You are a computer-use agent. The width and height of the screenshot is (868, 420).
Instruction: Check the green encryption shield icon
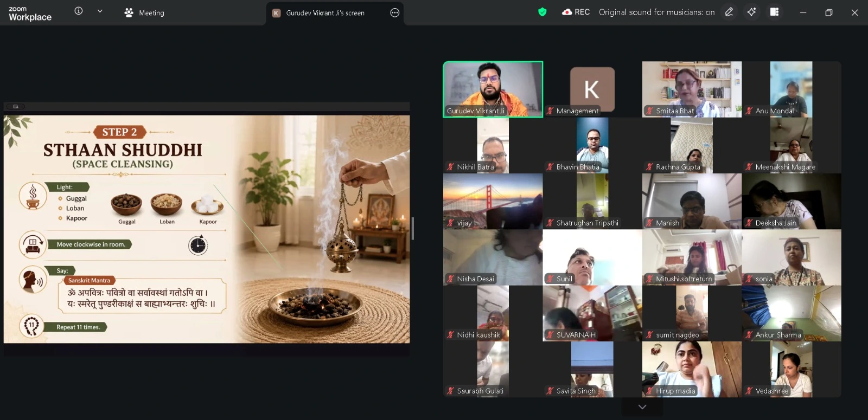[542, 12]
